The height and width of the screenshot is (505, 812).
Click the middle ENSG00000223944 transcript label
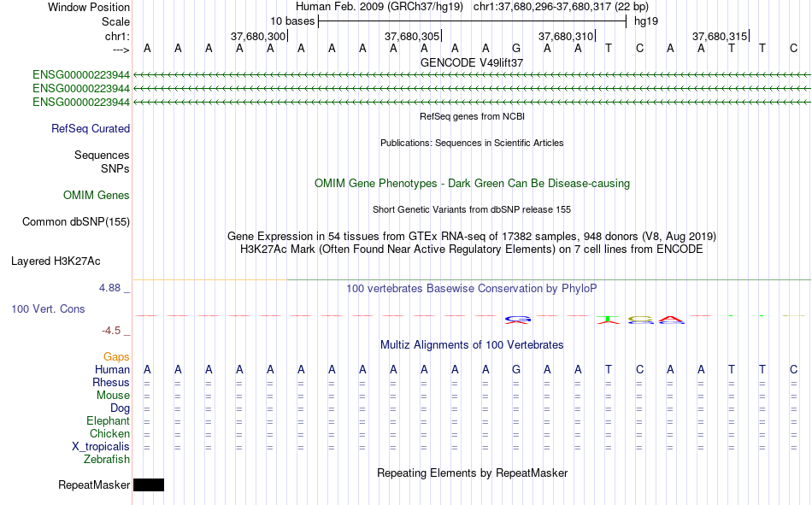81,89
